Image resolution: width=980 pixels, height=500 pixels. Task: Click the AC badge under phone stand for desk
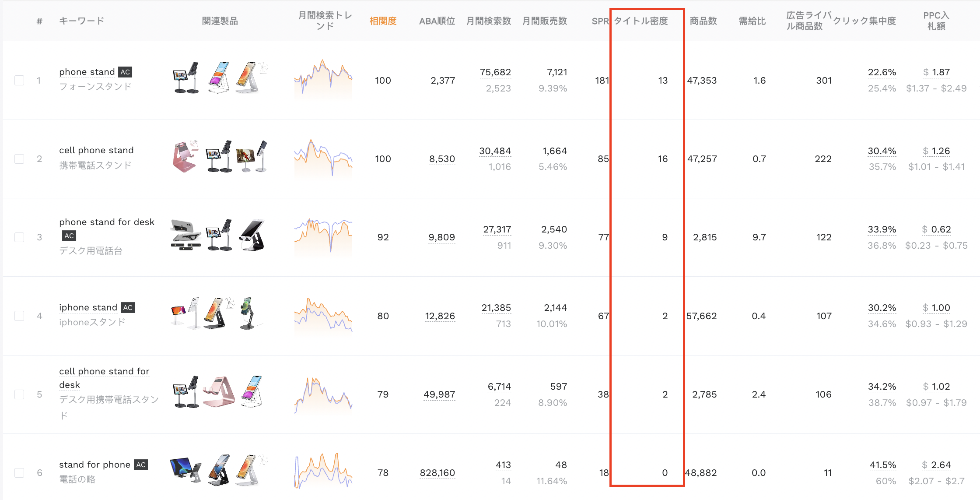[x=69, y=236]
